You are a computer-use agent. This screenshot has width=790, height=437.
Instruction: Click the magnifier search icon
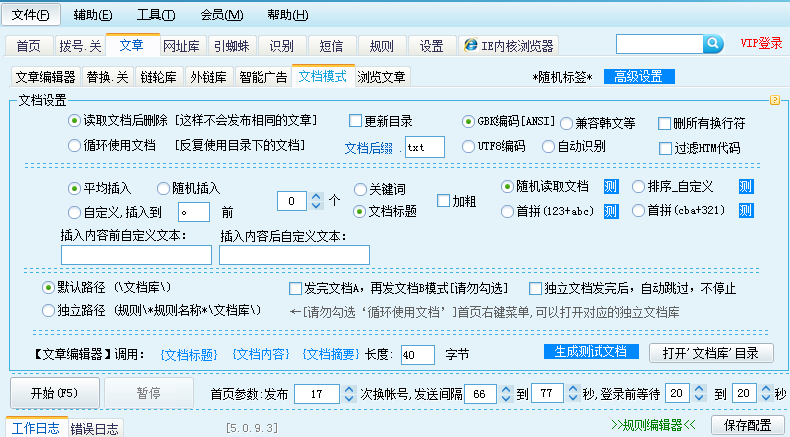tap(713, 44)
